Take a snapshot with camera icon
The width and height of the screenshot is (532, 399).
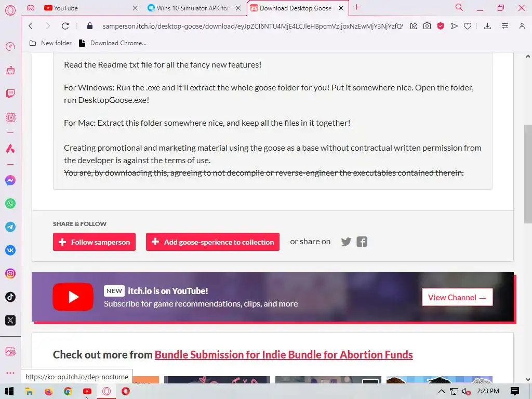coord(427,26)
